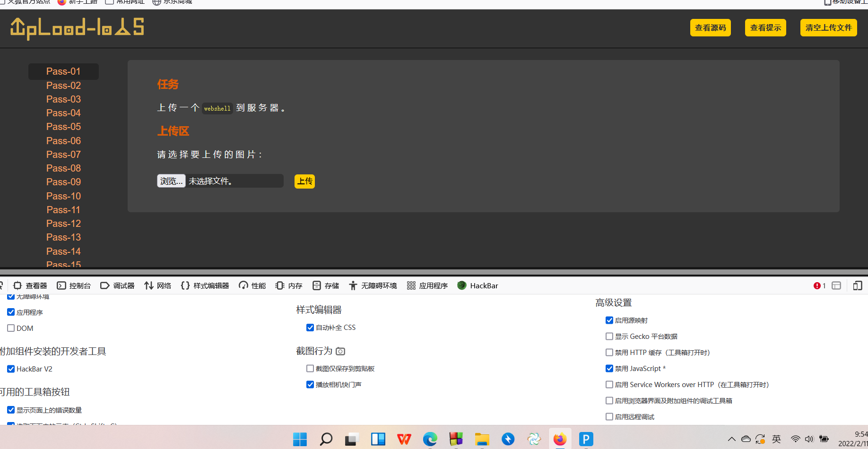Click the 查看提示 hint button
This screenshot has height=449, width=868.
tap(765, 27)
